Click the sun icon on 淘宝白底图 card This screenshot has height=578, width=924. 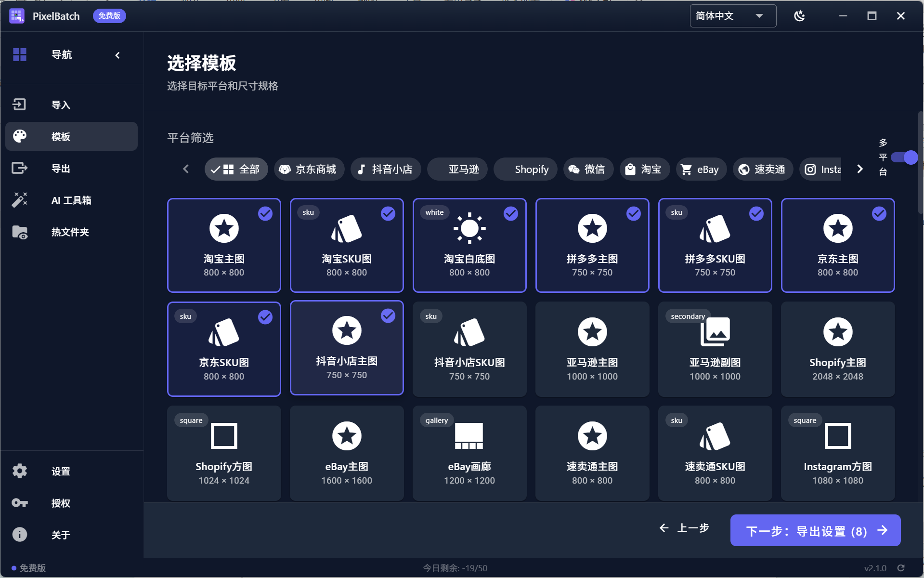(x=469, y=228)
